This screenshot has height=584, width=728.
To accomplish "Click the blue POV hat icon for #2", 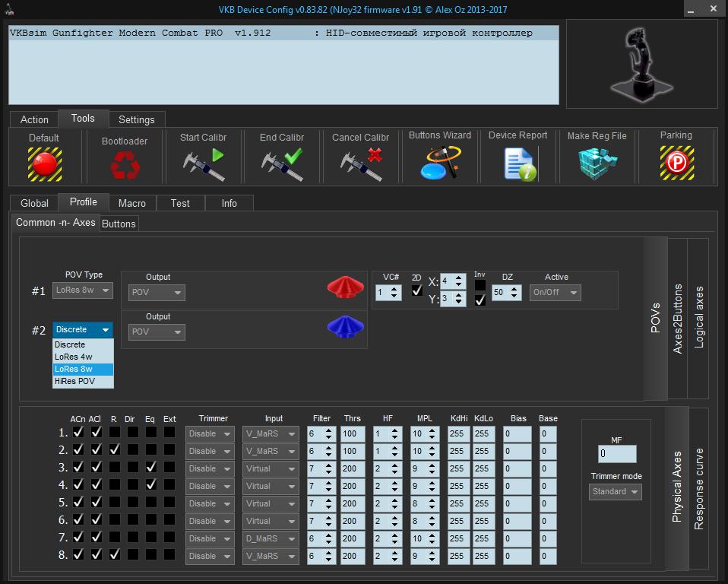I will coord(346,326).
